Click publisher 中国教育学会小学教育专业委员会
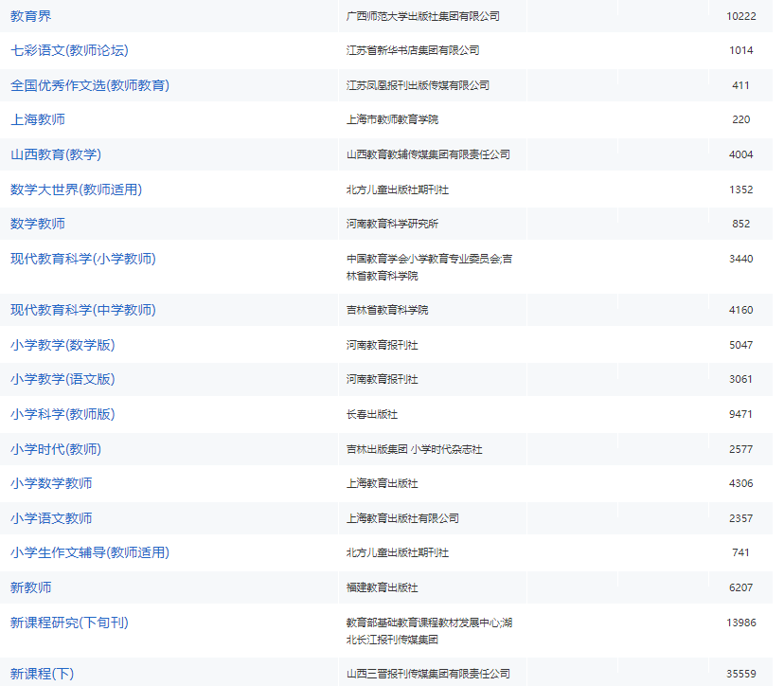Viewport: 784px width, 686px height. 423,258
